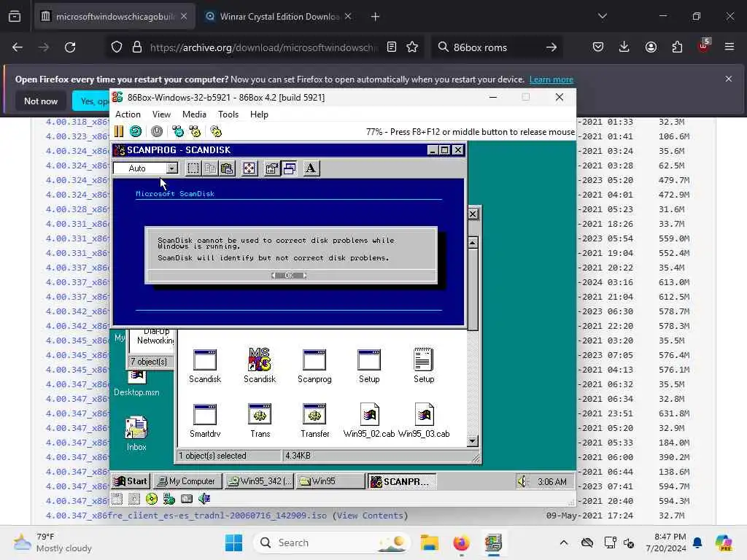Select the MS-DOS Scandisk program icon
747x560 pixels.
(260, 365)
